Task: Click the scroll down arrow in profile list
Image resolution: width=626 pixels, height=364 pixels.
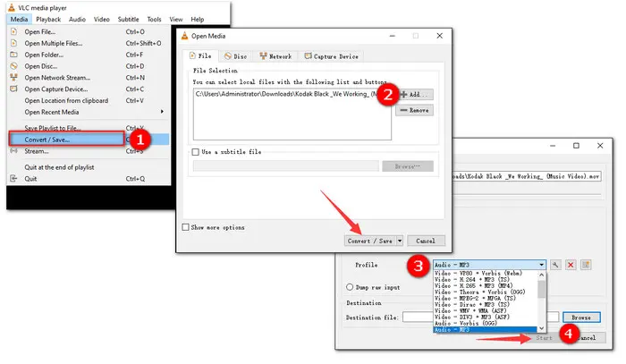Action: pyautogui.click(x=541, y=328)
